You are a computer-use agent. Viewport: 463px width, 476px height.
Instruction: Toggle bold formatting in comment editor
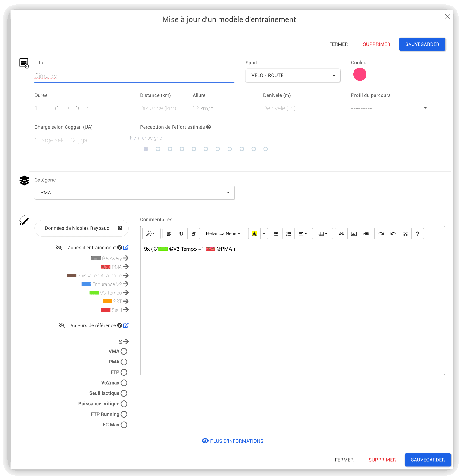pos(169,234)
